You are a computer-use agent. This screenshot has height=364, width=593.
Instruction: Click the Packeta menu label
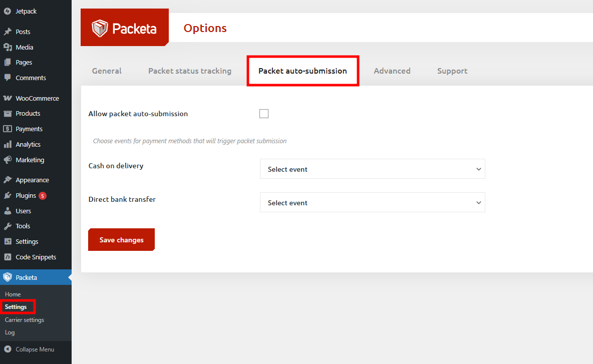pos(27,277)
